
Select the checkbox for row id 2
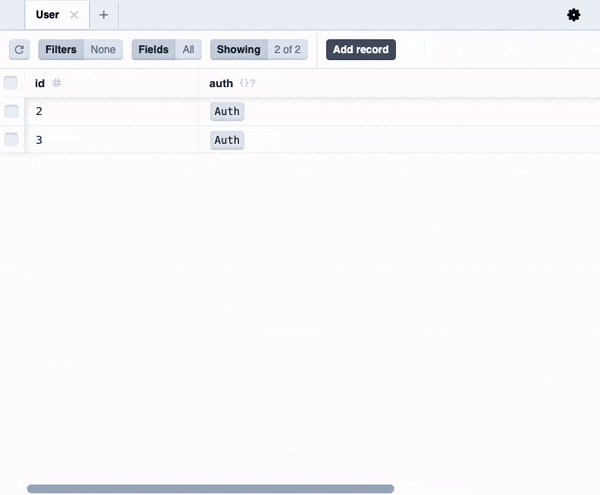(x=11, y=111)
